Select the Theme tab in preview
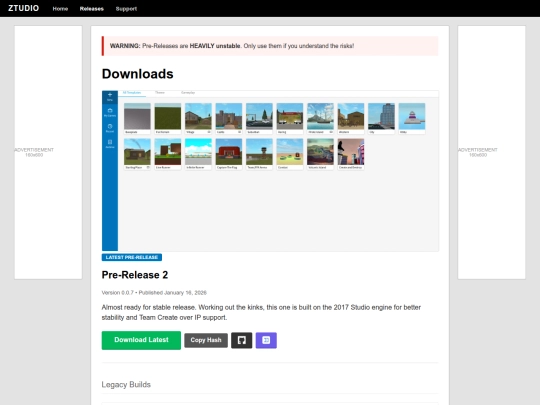The width and height of the screenshot is (540, 405). 159,93
